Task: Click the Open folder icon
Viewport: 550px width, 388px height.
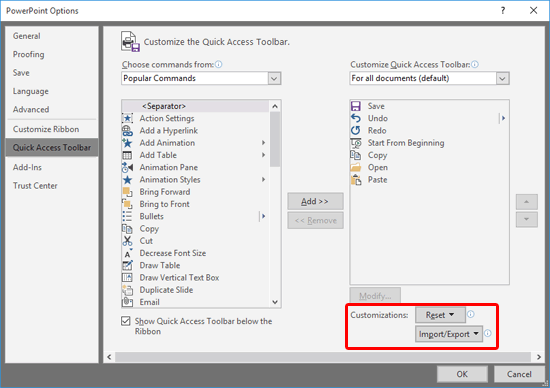Action: tap(356, 167)
